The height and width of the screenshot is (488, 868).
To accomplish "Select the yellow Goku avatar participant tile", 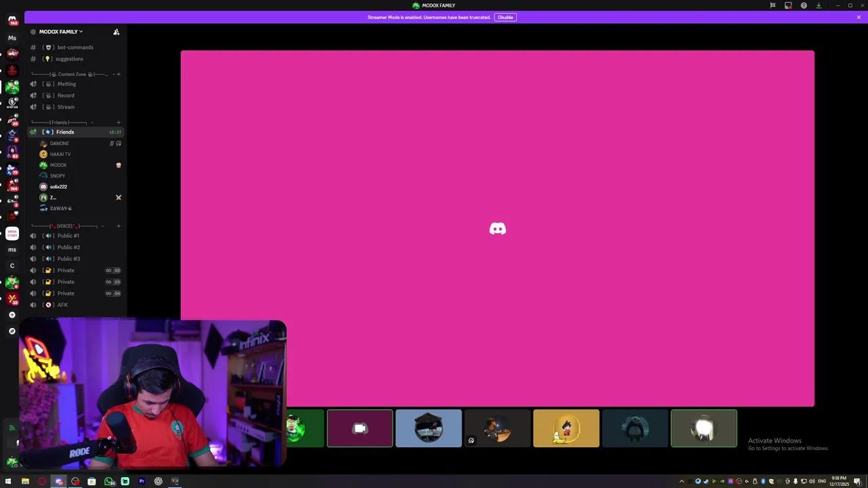I will 566,428.
